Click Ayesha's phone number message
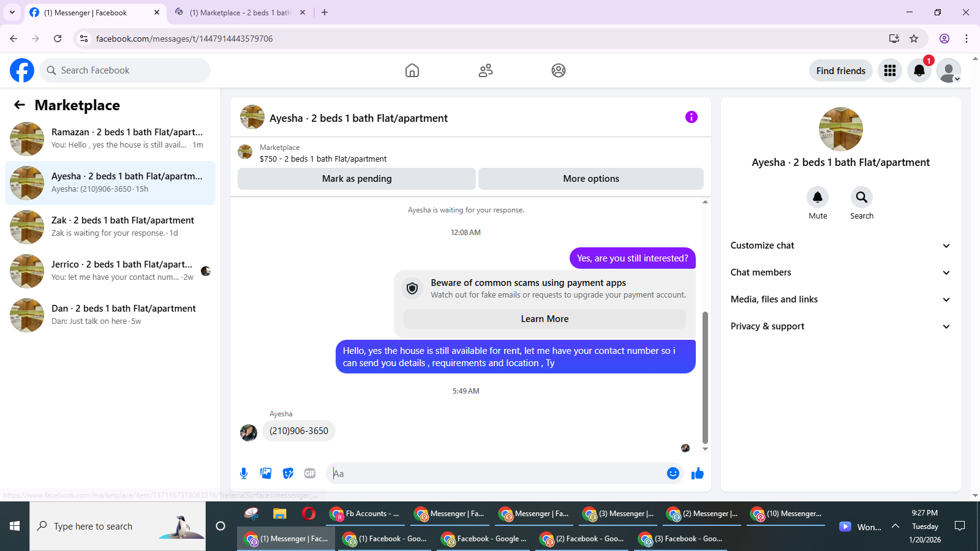This screenshot has height=551, width=980. (x=299, y=431)
